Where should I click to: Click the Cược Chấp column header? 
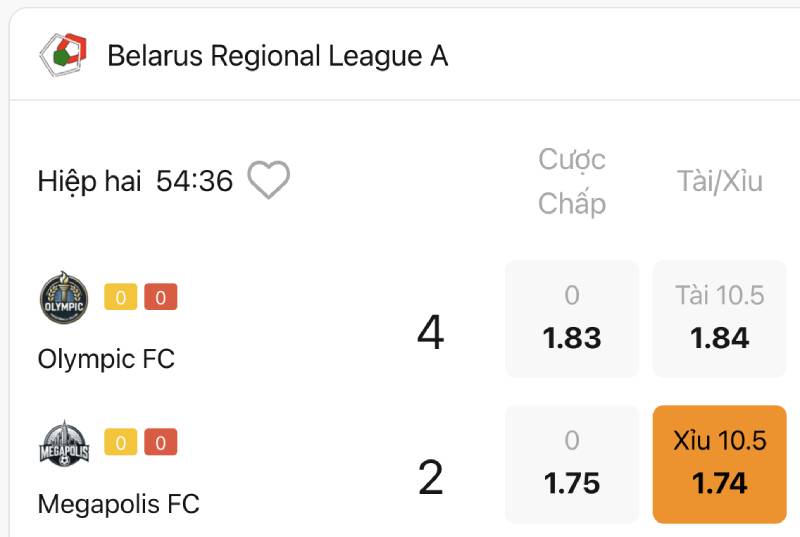(x=572, y=181)
